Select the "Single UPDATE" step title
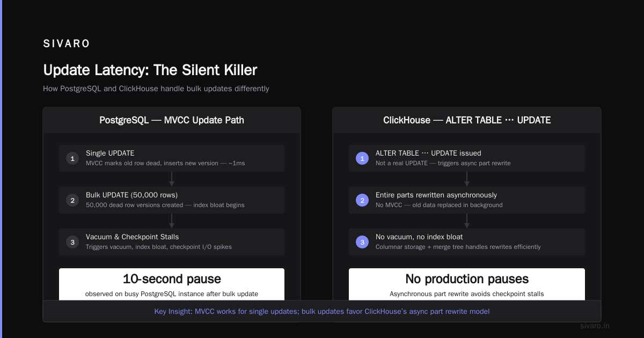This screenshot has width=644, height=338. [110, 153]
